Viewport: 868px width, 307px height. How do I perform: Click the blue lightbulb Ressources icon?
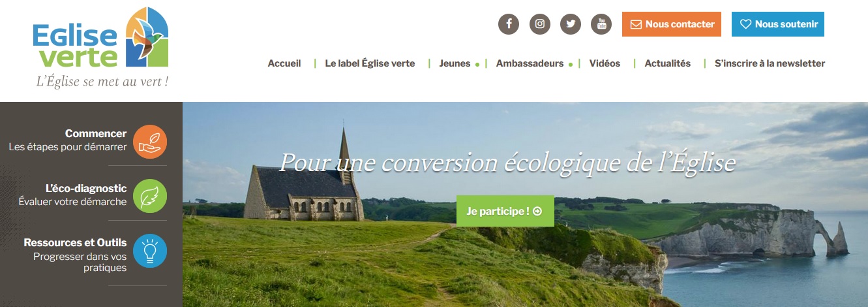[x=150, y=251]
